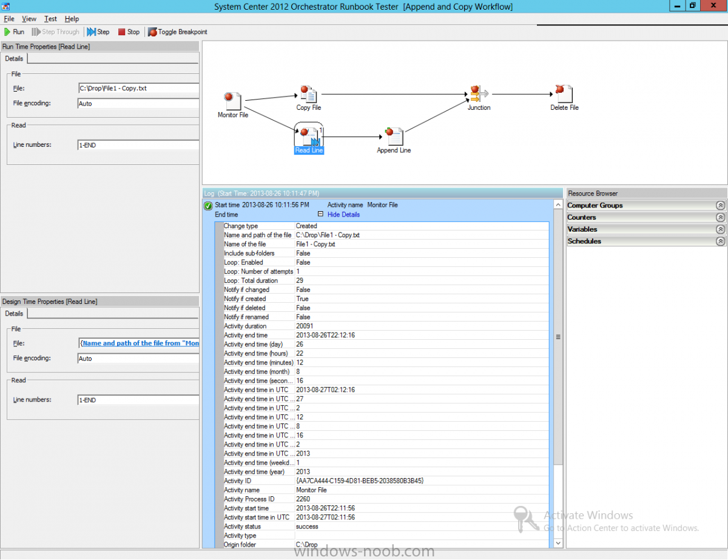
Task: Open the Test menu
Action: pyautogui.click(x=50, y=19)
